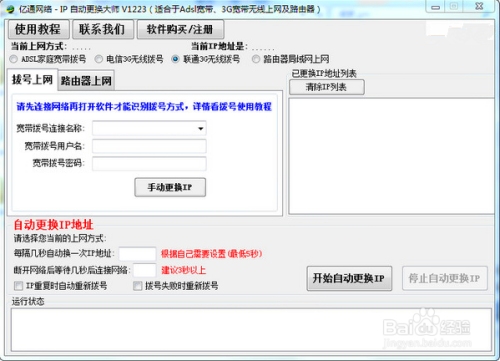Enable 拨号失败时重新拨号 checkbox
The width and height of the screenshot is (500, 361).
[137, 286]
